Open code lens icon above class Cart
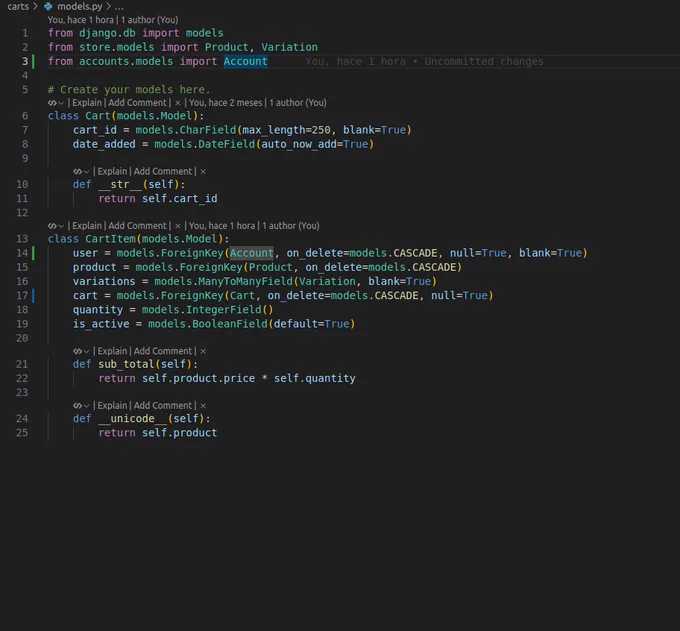The height and width of the screenshot is (631, 680). [x=52, y=103]
